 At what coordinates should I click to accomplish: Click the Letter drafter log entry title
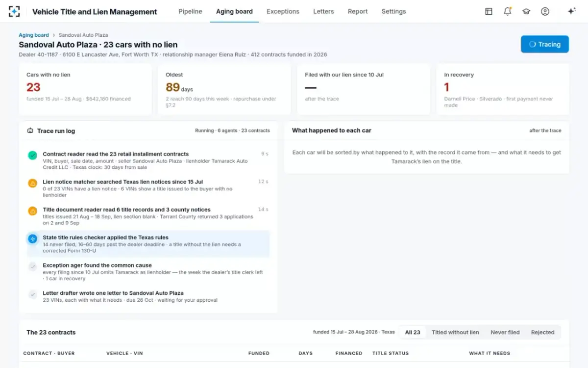tap(113, 293)
